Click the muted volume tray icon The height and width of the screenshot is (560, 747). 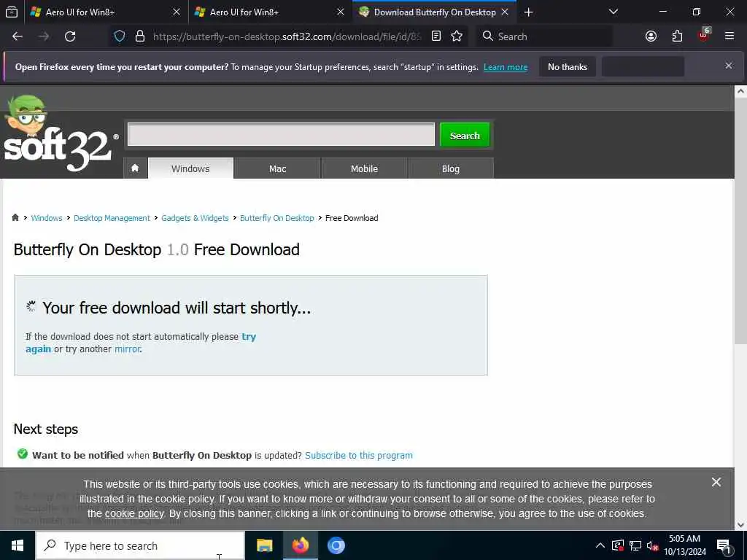tap(652, 545)
